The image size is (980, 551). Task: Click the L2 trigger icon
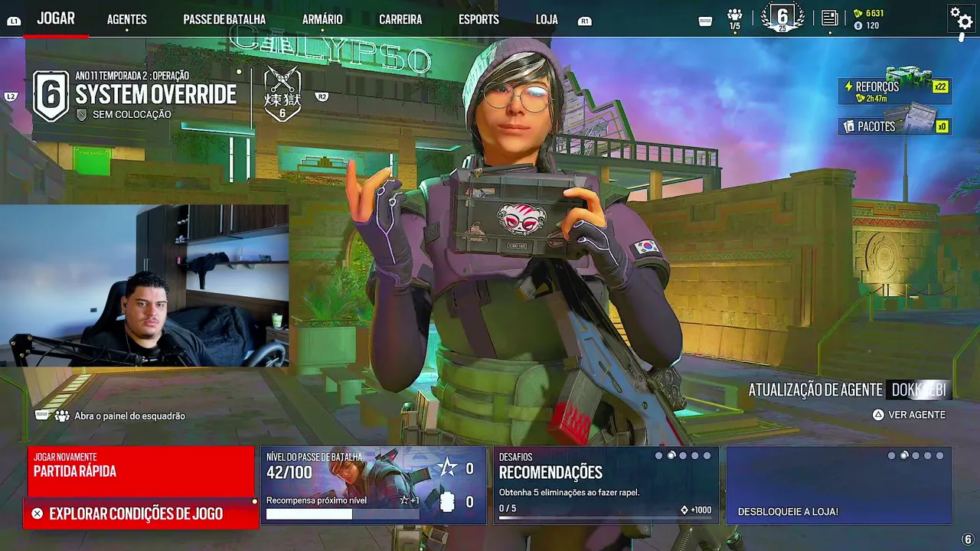[11, 96]
